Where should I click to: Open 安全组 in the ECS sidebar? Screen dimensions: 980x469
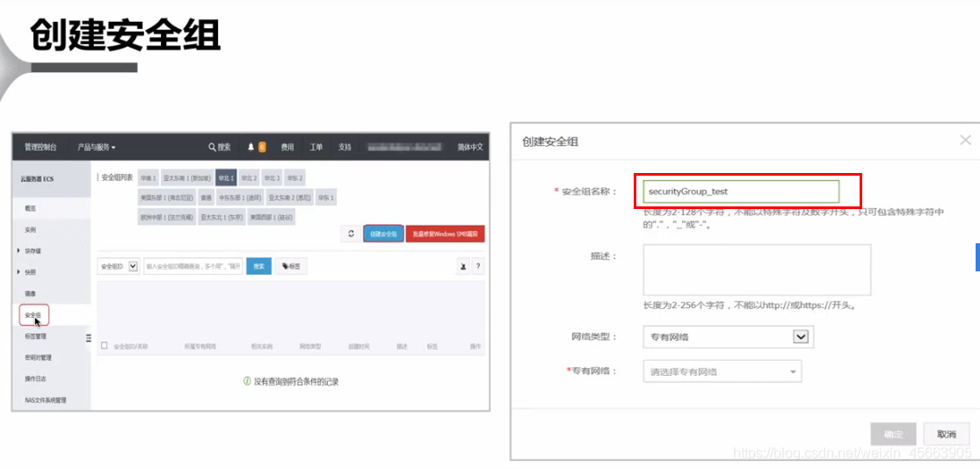[x=33, y=315]
